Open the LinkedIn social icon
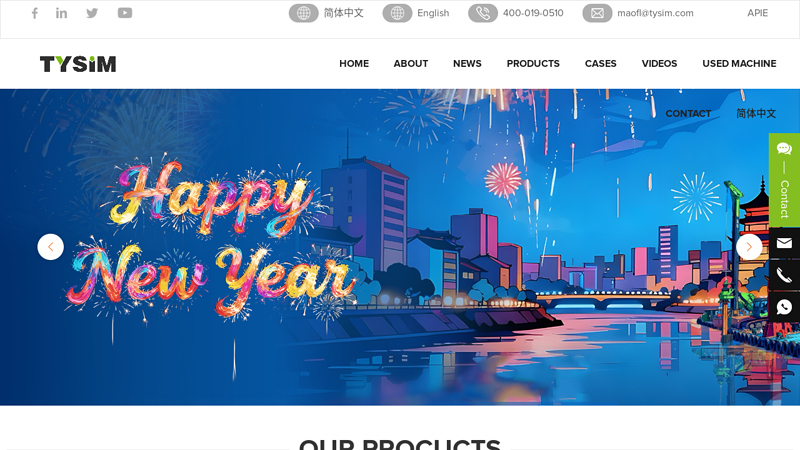This screenshot has height=450, width=800. click(61, 13)
